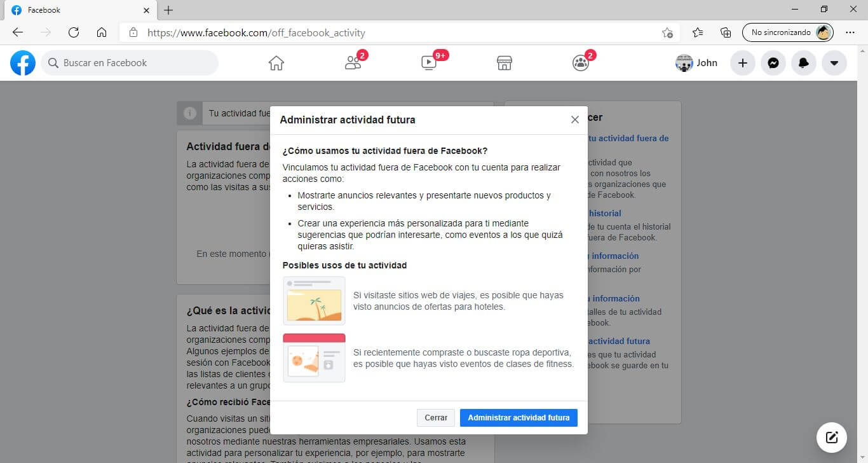
Task: Open the Collections icon
Action: coord(726,32)
